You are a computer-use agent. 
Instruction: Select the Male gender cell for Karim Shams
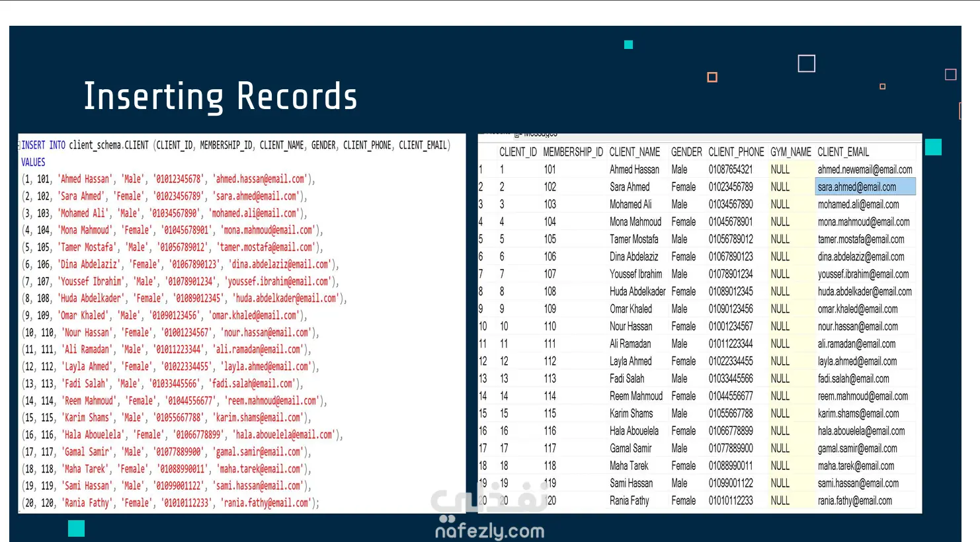pos(679,414)
